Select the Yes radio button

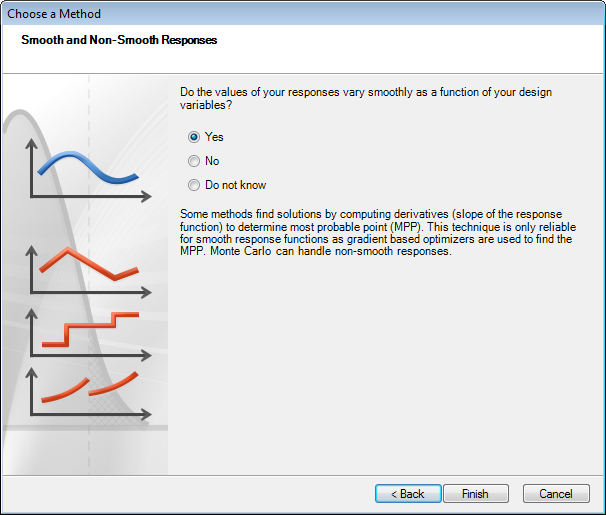(x=194, y=137)
